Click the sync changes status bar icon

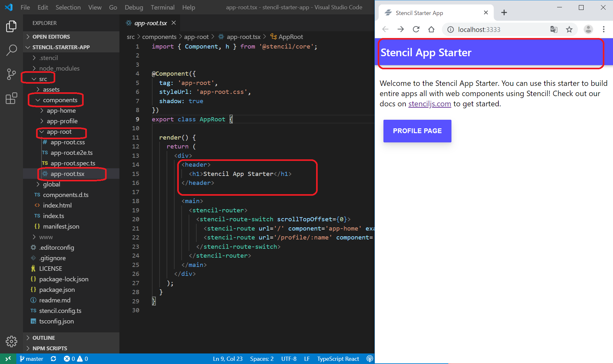53,359
